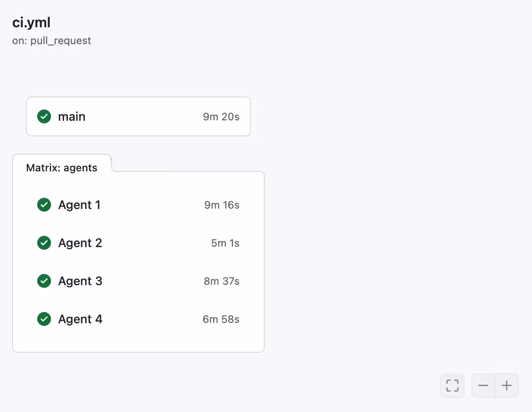
Task: Click Agent 3's success check icon
Action: (44, 281)
